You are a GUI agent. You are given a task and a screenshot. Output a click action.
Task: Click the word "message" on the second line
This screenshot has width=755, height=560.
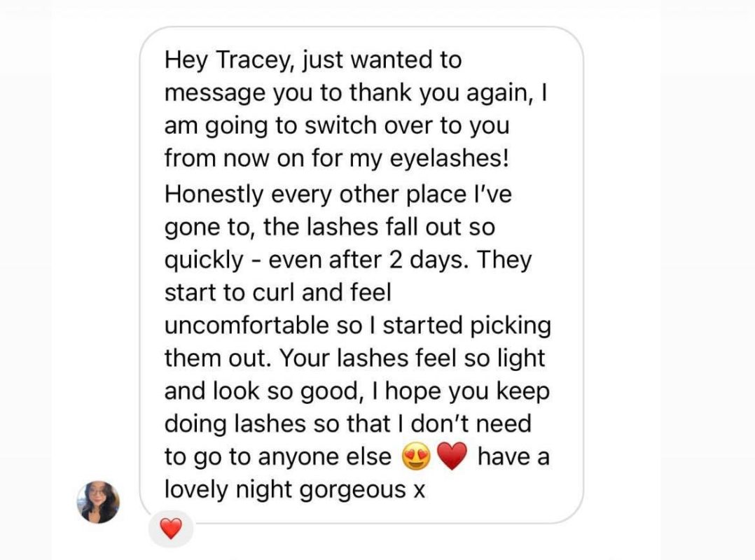pyautogui.click(x=206, y=94)
